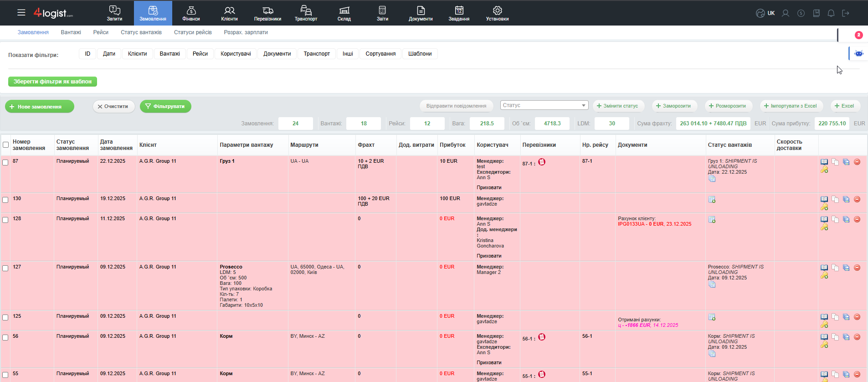Click the key icon for order 127

[824, 276]
